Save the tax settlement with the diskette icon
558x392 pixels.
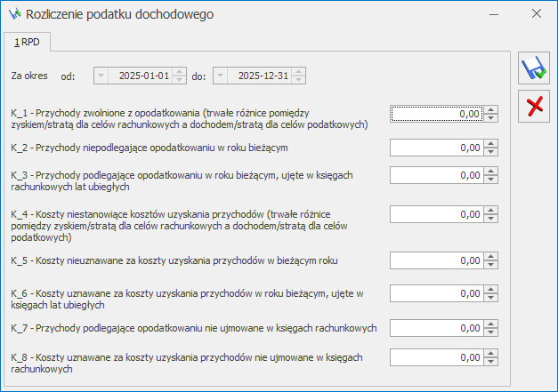[x=534, y=68]
